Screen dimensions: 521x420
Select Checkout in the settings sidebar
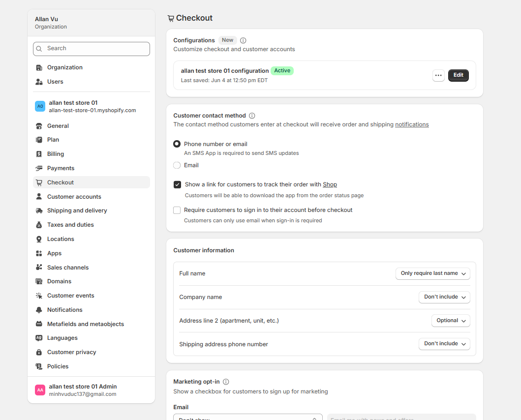coord(92,182)
